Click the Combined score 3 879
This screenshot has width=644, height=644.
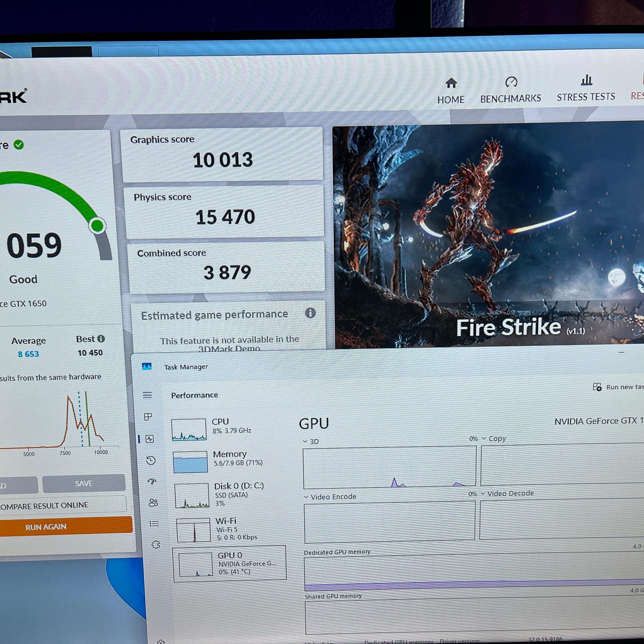click(x=227, y=272)
